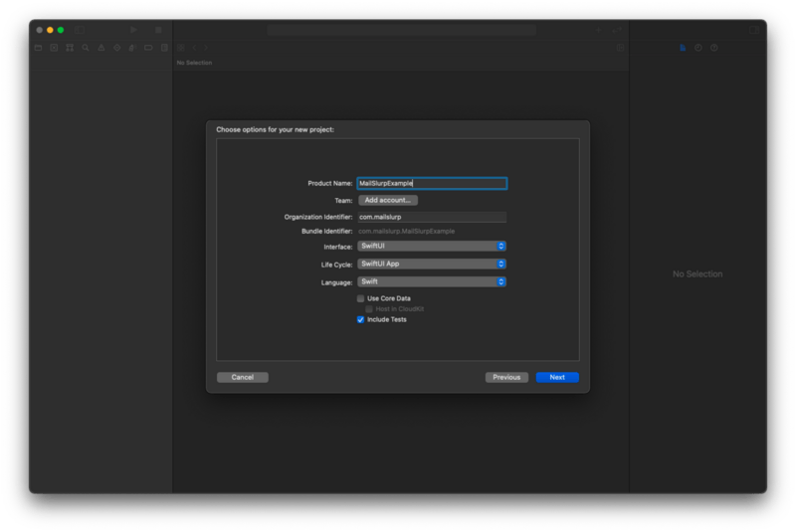Viewport: 796px width, 532px height.
Task: Click the Add account button
Action: point(387,200)
